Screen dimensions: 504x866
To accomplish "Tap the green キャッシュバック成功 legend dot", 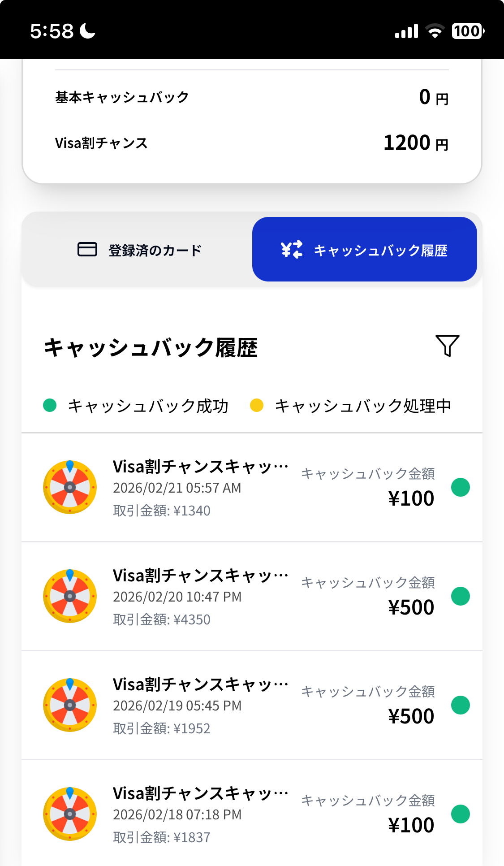I will pyautogui.click(x=50, y=405).
